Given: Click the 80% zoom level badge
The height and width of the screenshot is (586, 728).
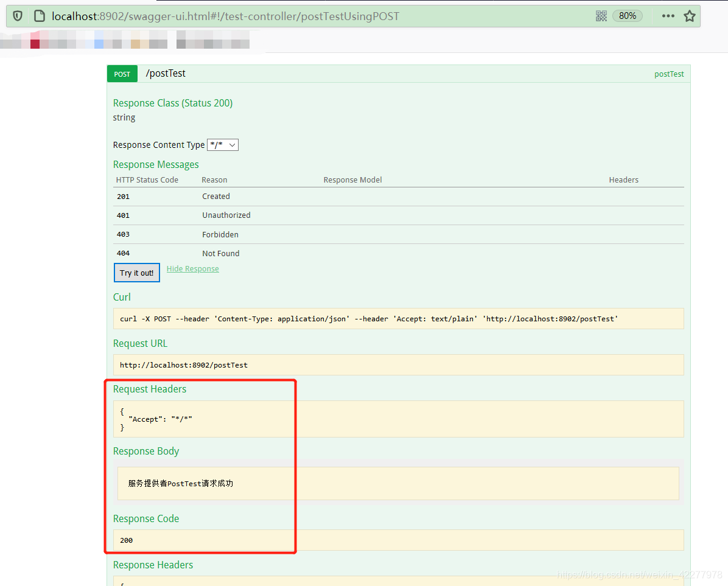Looking at the screenshot, I should 628,16.
